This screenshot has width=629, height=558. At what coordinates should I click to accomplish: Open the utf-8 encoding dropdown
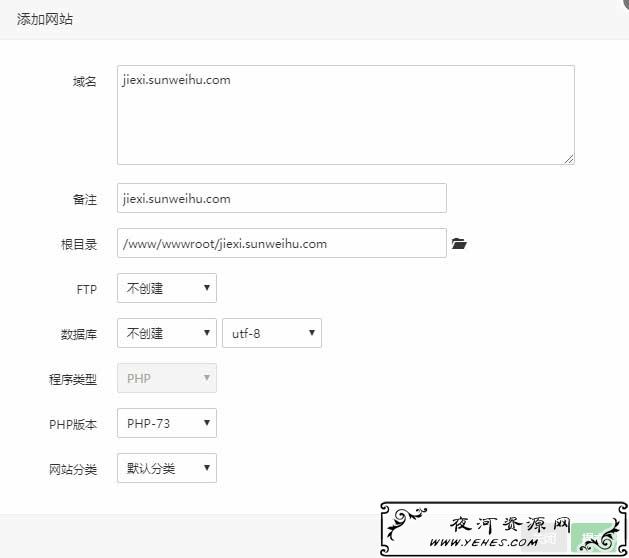pos(272,333)
